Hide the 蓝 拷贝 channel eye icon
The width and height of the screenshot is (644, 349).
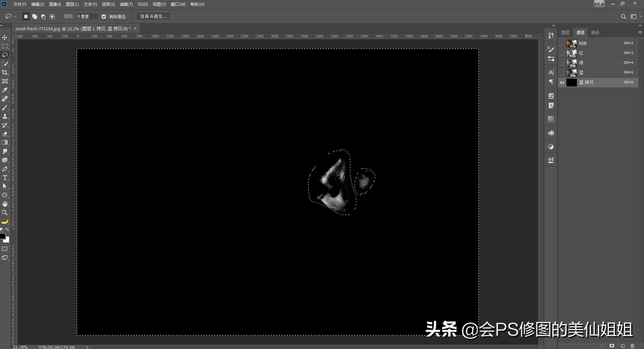[x=562, y=82]
